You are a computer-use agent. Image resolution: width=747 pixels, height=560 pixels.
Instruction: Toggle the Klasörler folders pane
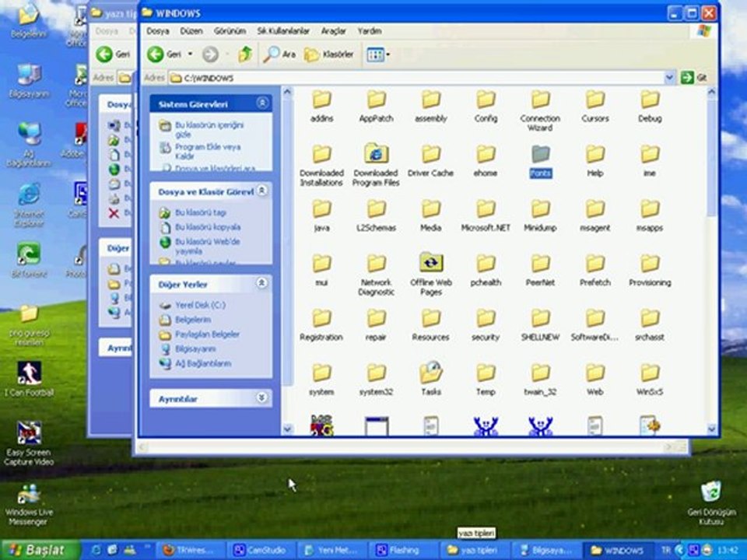[x=330, y=54]
